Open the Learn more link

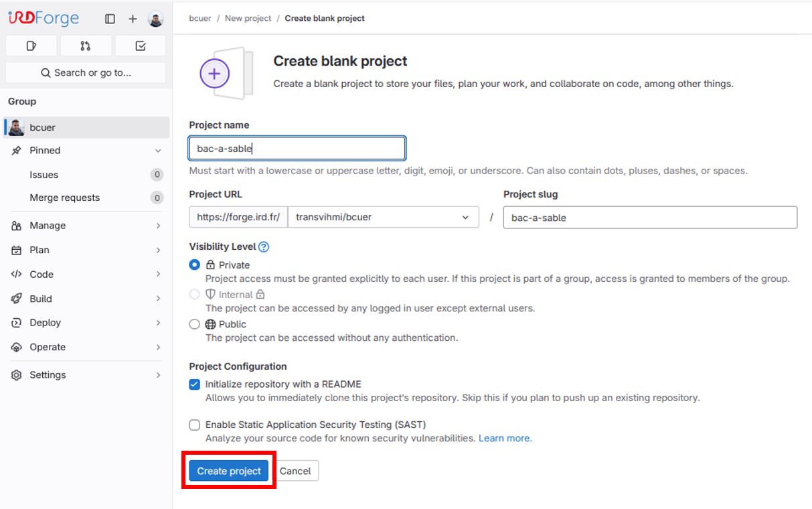[x=505, y=438]
